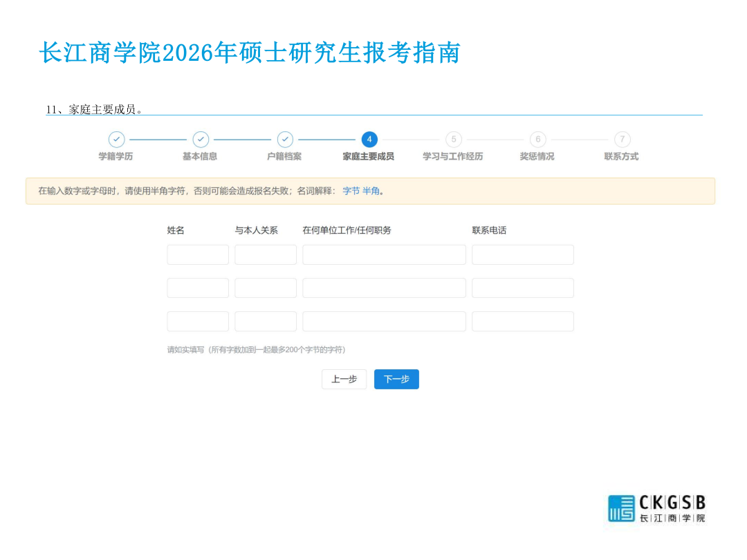Click the 户籍档案 step checkmark circle
The width and height of the screenshot is (747, 560).
[x=285, y=140]
